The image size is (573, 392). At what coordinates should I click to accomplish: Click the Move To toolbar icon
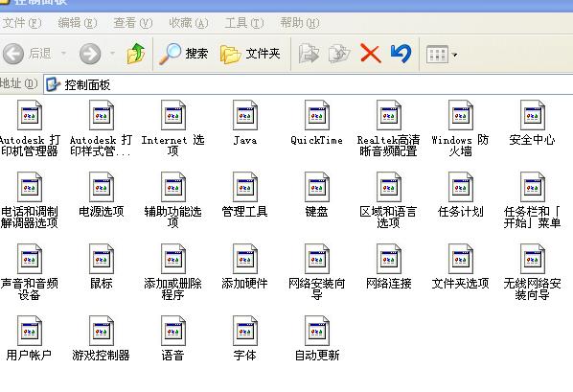(x=309, y=54)
